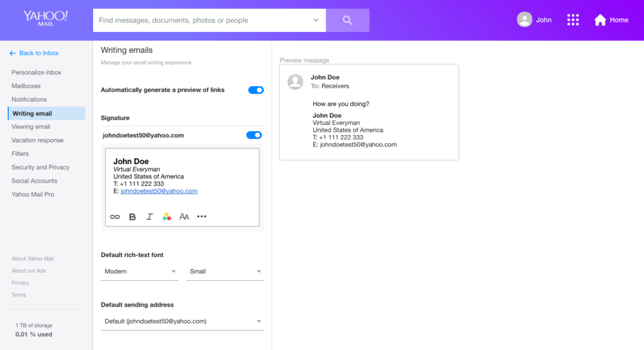Click the Home house icon
Viewport: 644px width, 350px height.
click(600, 20)
